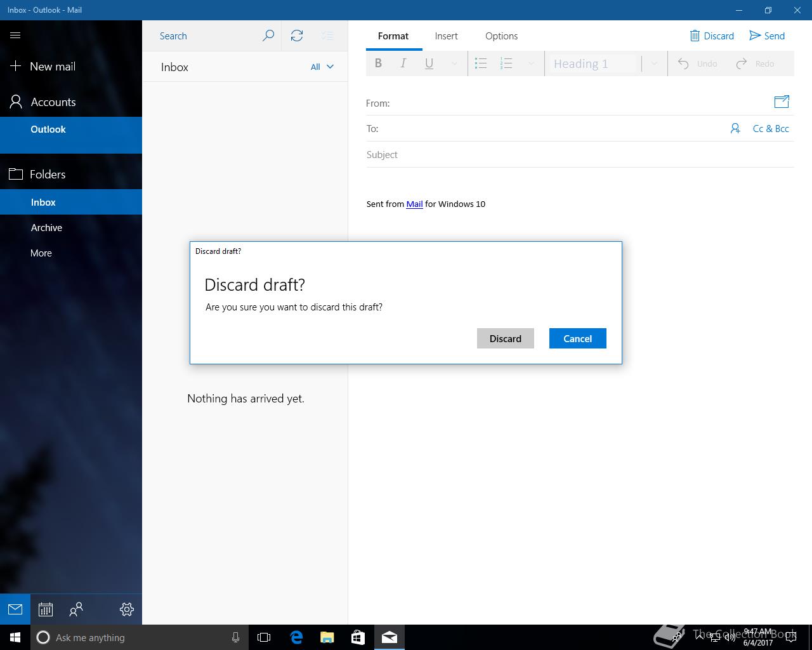The width and height of the screenshot is (812, 650).
Task: Choose the Heading 1 style box
Action: (593, 63)
